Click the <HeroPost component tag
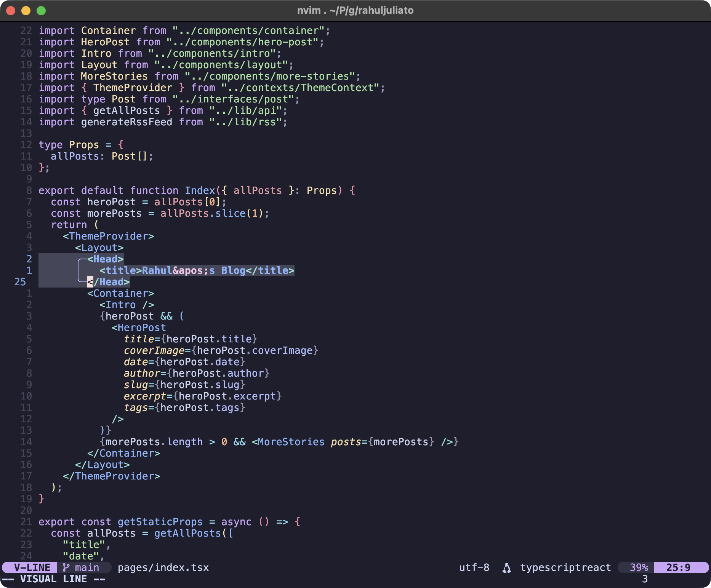Screen dimensions: 711x588 pyautogui.click(x=139, y=328)
